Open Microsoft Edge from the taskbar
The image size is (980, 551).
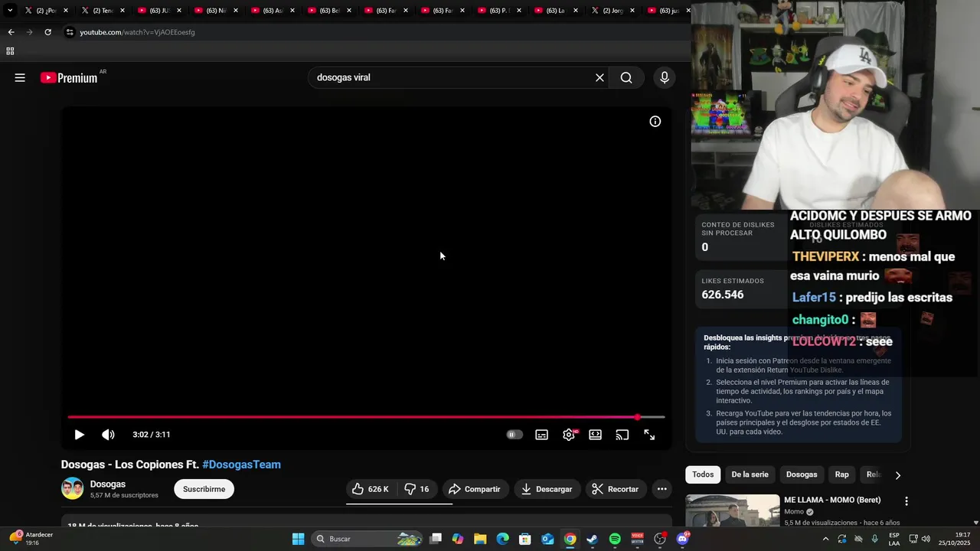[502, 539]
